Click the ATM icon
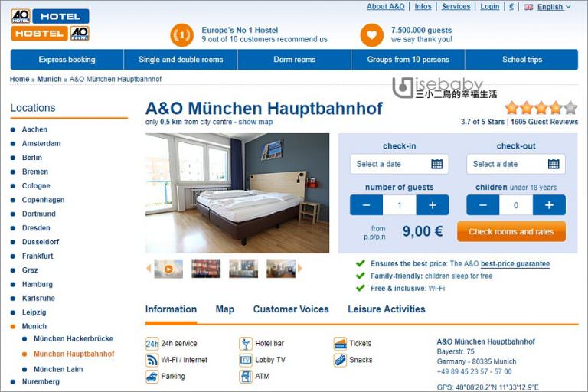The width and height of the screenshot is (588, 392). [246, 376]
